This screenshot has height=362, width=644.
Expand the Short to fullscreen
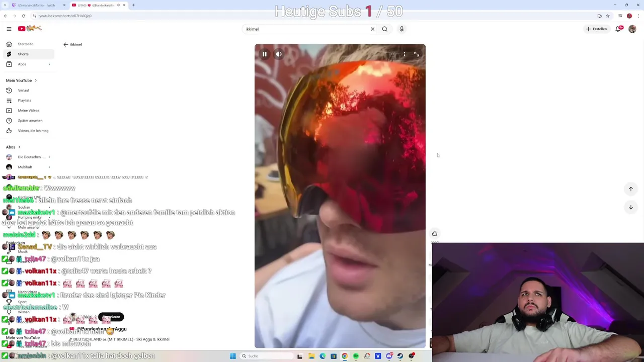pos(417,54)
